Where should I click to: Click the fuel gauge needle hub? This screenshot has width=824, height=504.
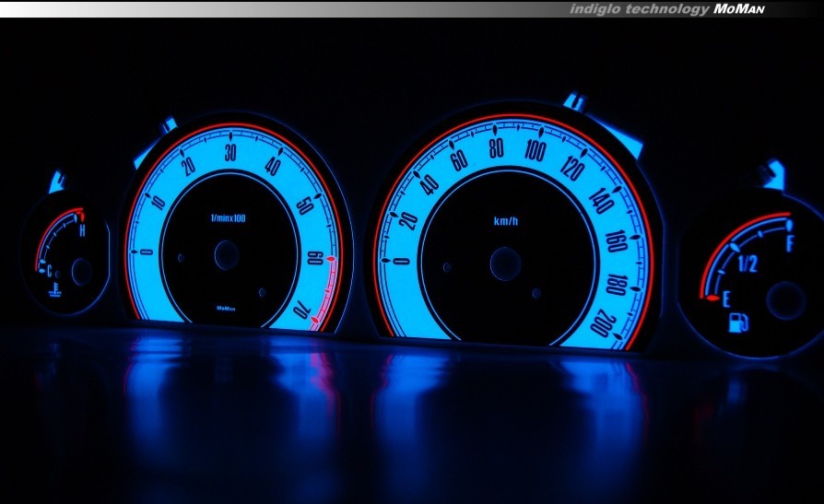pos(785,299)
